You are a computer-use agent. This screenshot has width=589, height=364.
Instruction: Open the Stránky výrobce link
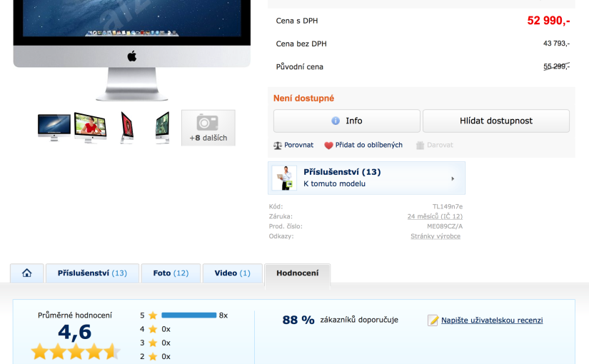tap(436, 236)
